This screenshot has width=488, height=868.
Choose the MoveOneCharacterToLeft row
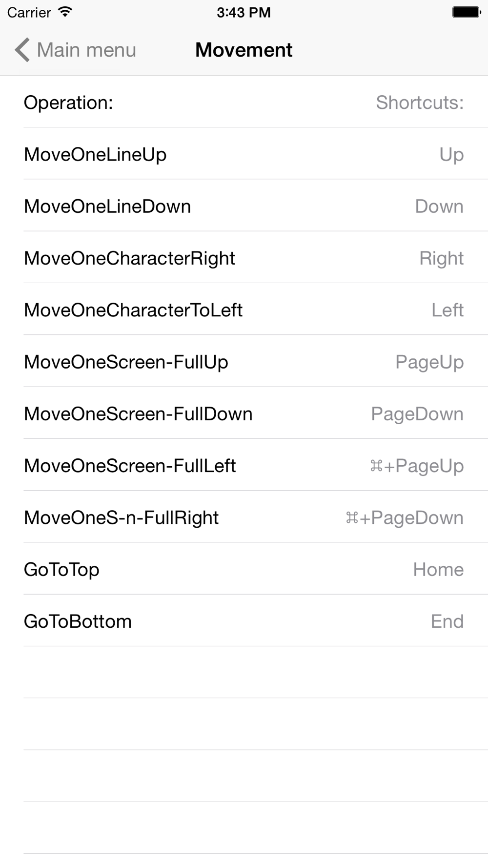coord(244,309)
